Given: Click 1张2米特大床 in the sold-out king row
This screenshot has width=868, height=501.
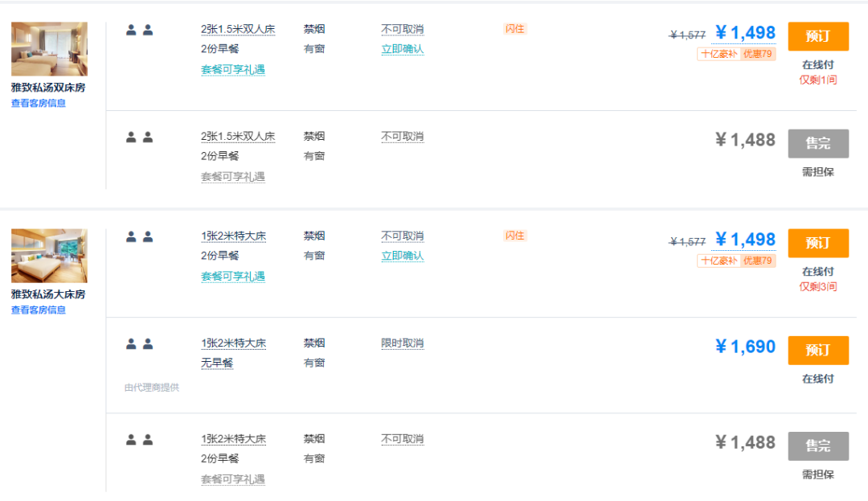Looking at the screenshot, I should click(x=234, y=440).
